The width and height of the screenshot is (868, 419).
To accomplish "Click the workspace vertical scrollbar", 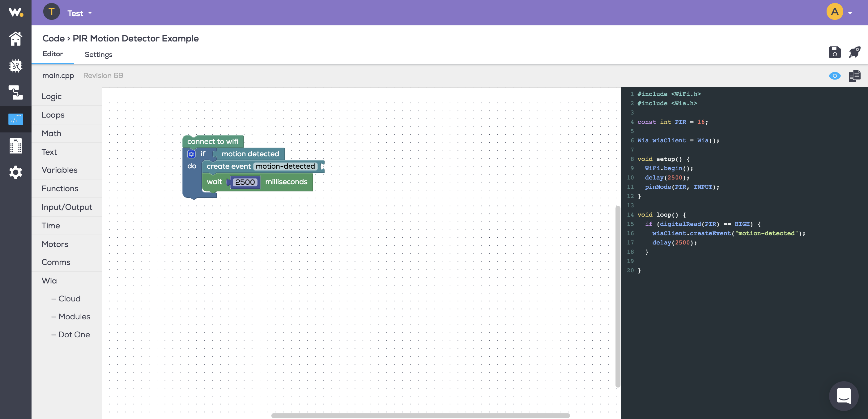I will coord(617,296).
